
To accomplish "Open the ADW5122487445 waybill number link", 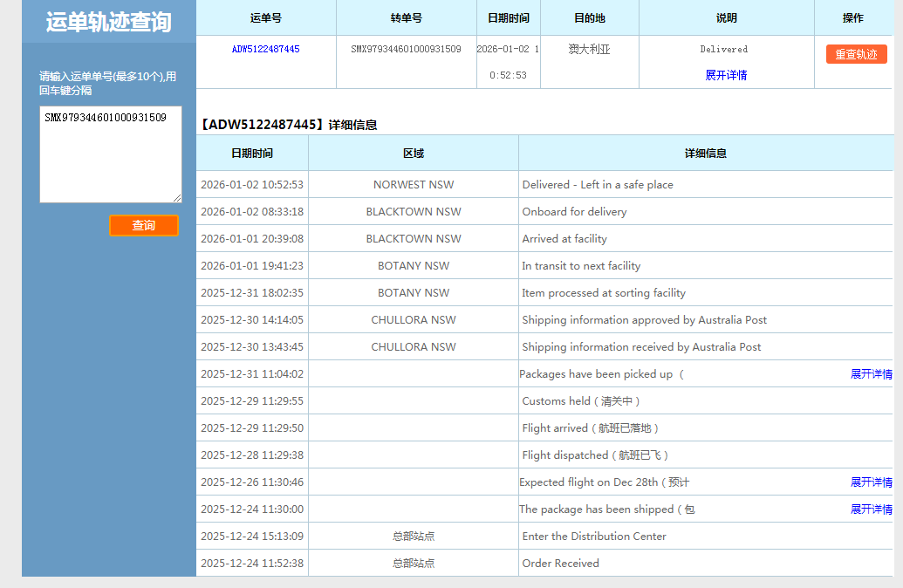I will coord(265,50).
